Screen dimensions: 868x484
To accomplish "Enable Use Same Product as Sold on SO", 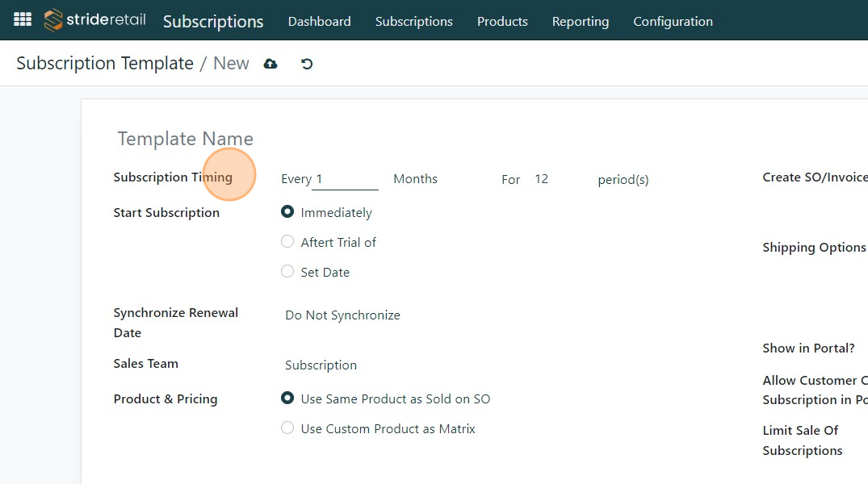I will 287,398.
